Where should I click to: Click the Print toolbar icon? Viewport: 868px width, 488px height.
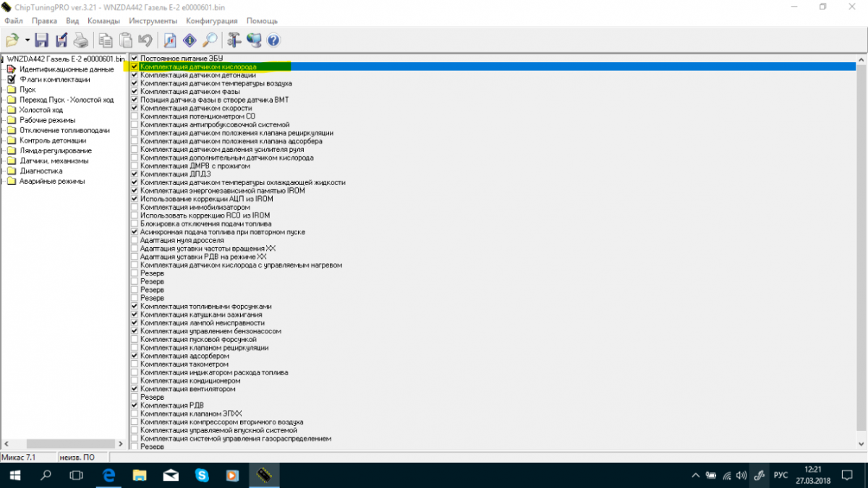pyautogui.click(x=80, y=40)
